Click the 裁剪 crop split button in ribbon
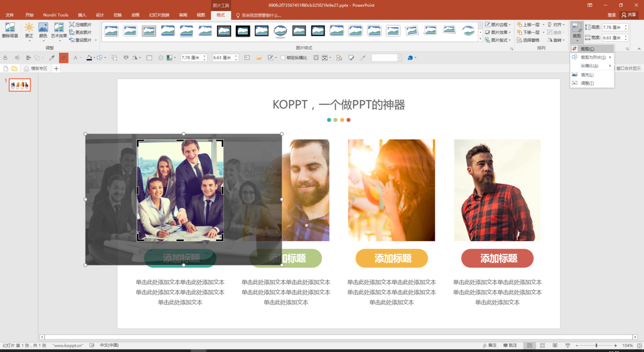This screenshot has width=644, height=352. 577,32
